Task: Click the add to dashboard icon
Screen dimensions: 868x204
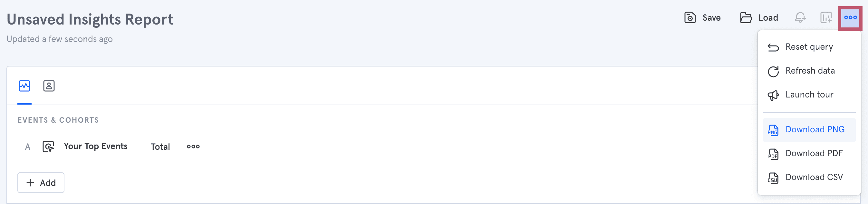Action: tap(826, 17)
